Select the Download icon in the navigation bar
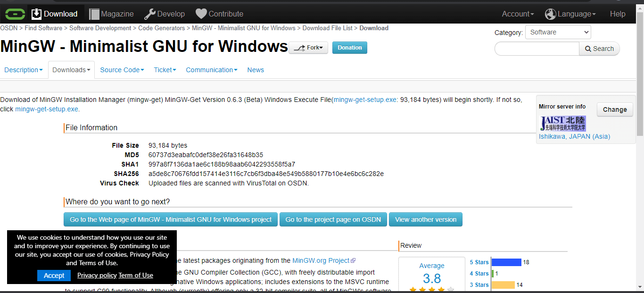Image resolution: width=644 pixels, height=293 pixels. (x=37, y=13)
